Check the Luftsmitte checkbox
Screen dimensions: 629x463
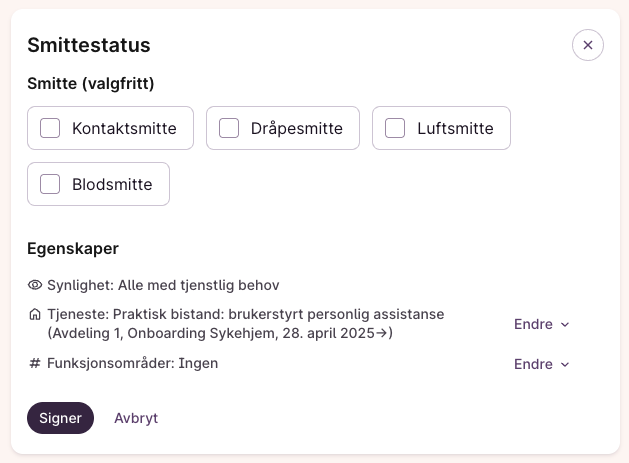(395, 128)
